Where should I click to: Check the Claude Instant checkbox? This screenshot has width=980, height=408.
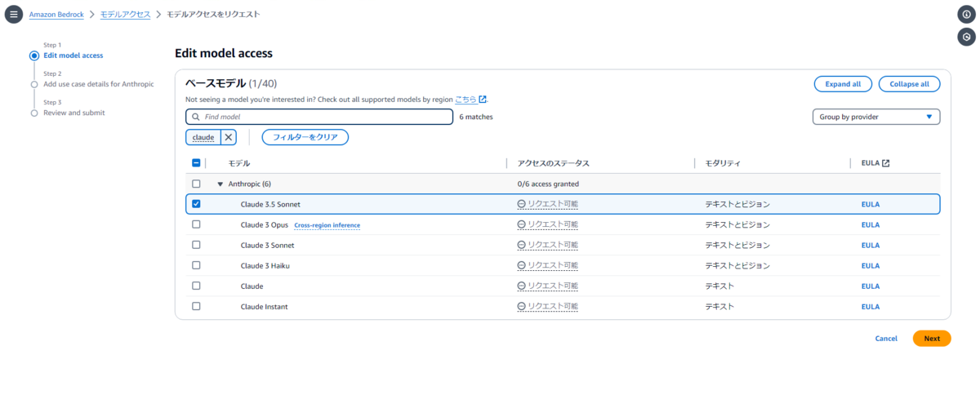click(196, 306)
